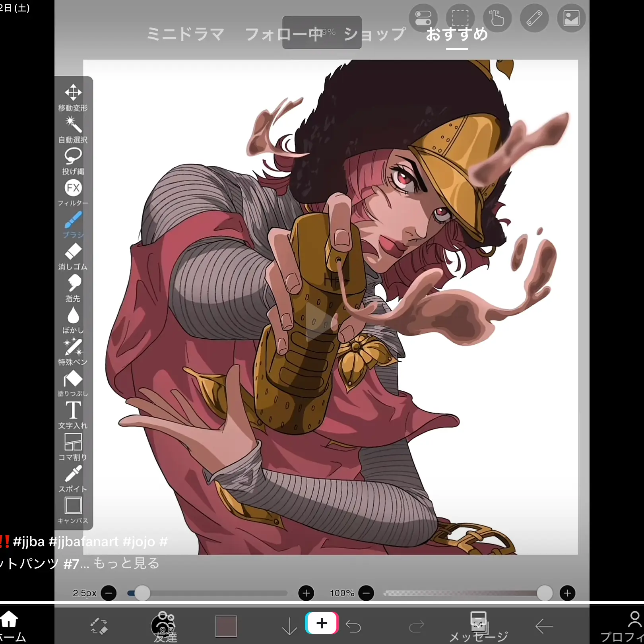Click the brush thickness slider handle
644x644 pixels.
(x=142, y=593)
